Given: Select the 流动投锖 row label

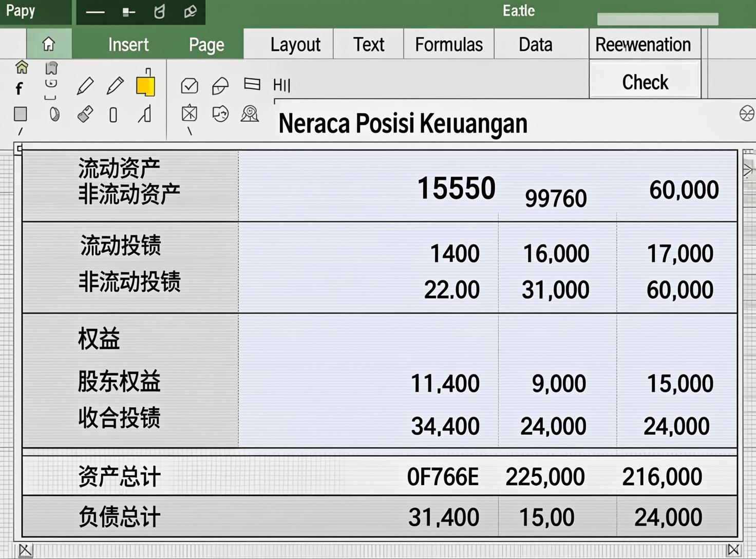Looking at the screenshot, I should pyautogui.click(x=120, y=245).
